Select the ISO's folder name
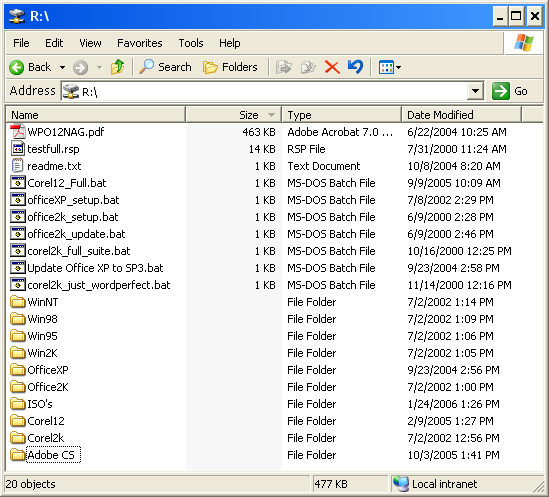 tap(40, 404)
